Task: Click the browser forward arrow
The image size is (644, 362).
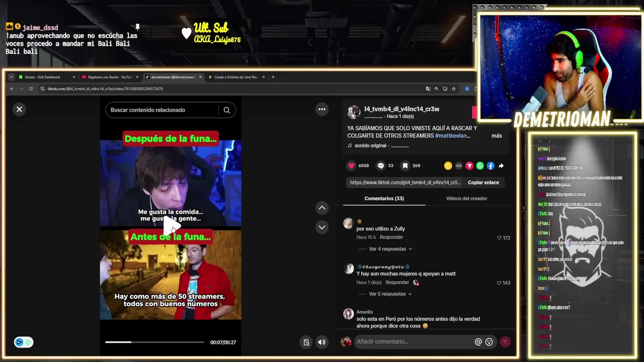Action: point(21,89)
